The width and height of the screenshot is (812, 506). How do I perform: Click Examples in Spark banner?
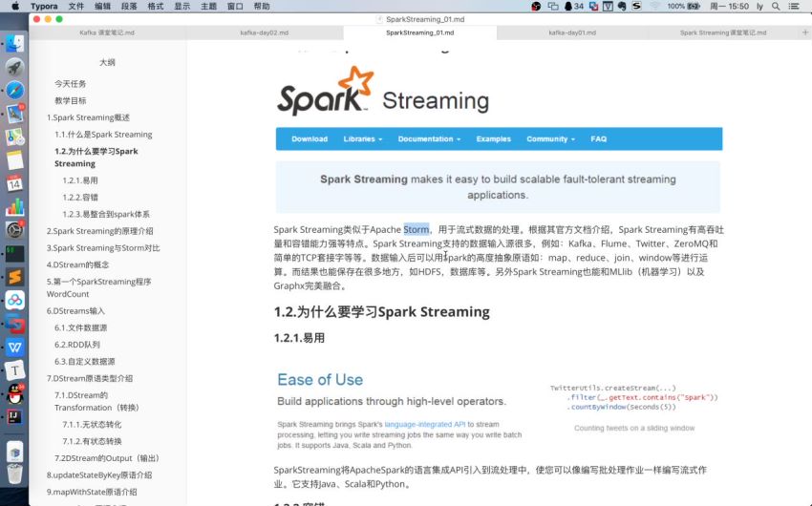tap(494, 139)
